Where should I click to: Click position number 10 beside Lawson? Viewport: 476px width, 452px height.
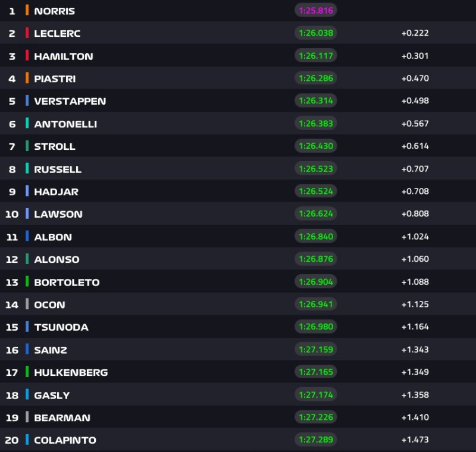point(12,214)
